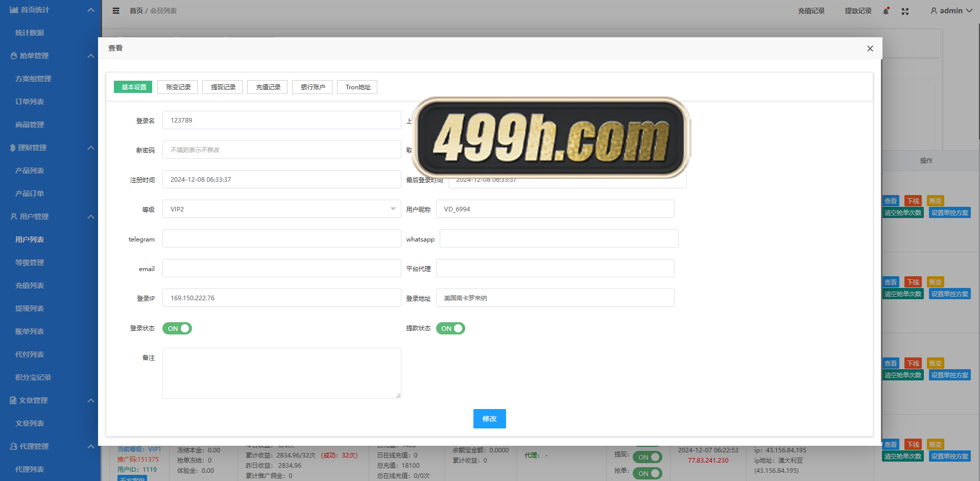Open 充值列表 in the sidebar
This screenshot has width=980, height=481.
coord(30,285)
